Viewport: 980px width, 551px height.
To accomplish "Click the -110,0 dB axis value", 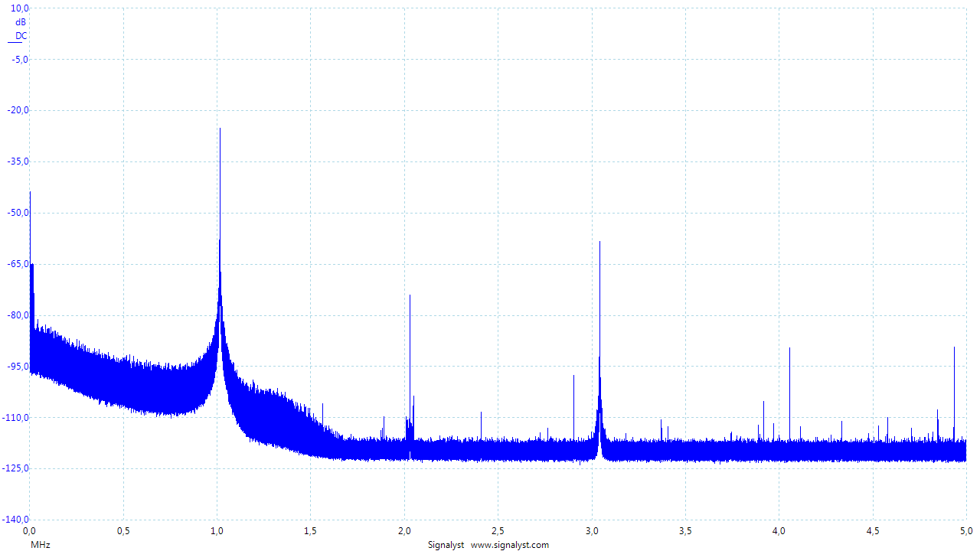I will 15,417.
